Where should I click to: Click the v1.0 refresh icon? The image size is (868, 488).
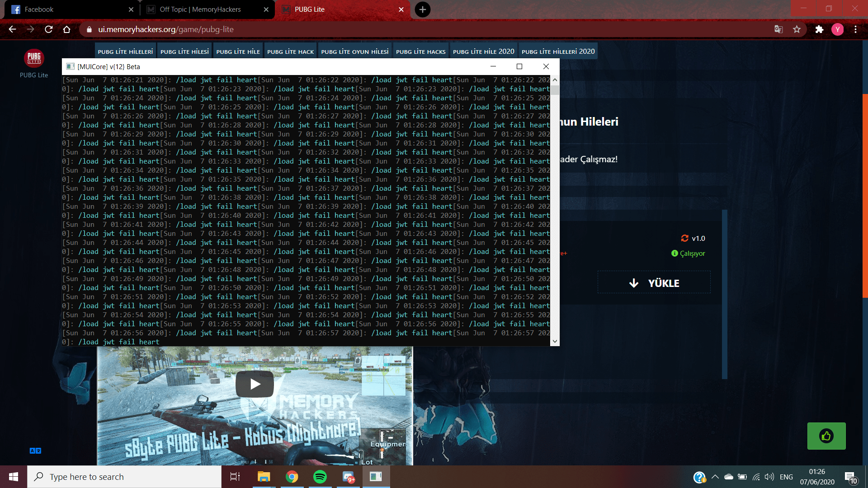684,238
